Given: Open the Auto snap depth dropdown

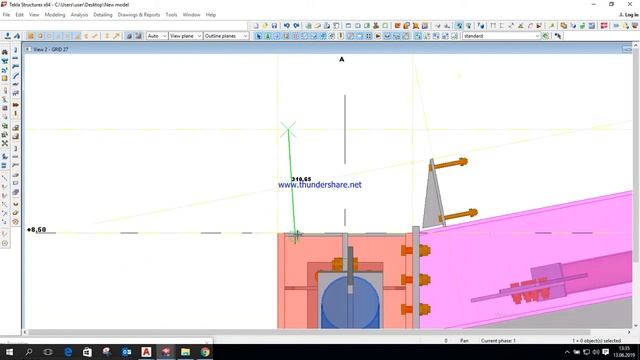Looking at the screenshot, I should pos(157,36).
